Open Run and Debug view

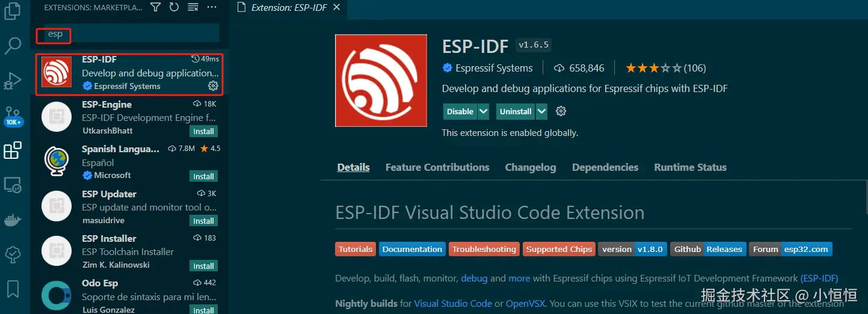(x=13, y=81)
